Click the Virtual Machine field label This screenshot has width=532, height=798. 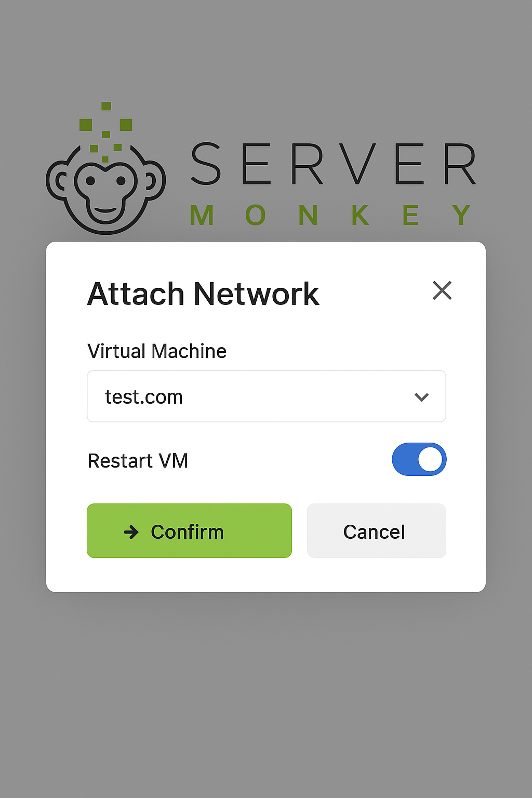tap(157, 351)
